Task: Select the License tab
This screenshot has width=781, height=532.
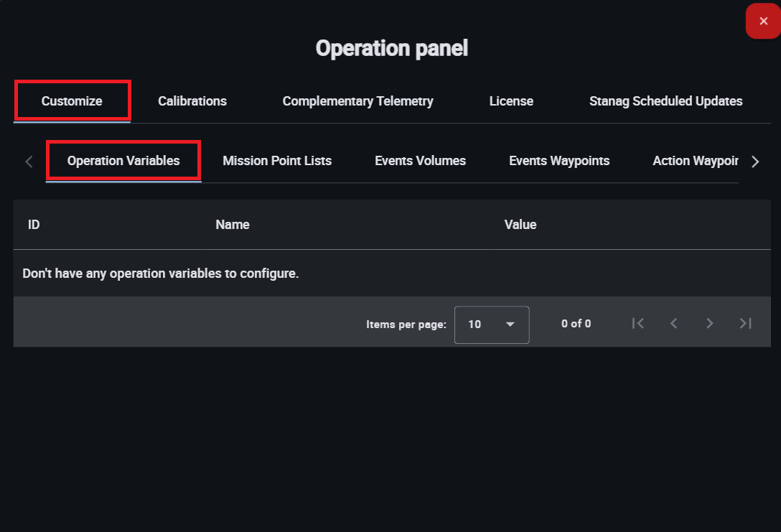Action: [x=511, y=101]
